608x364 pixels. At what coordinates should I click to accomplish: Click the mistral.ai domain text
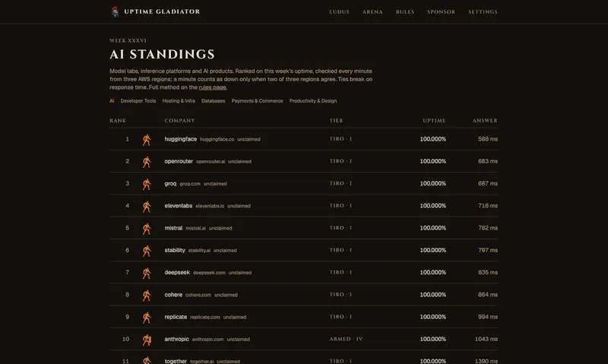pyautogui.click(x=196, y=228)
